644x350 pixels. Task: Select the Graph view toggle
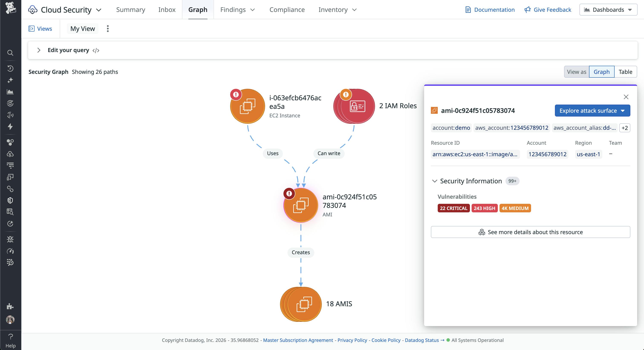pyautogui.click(x=602, y=72)
